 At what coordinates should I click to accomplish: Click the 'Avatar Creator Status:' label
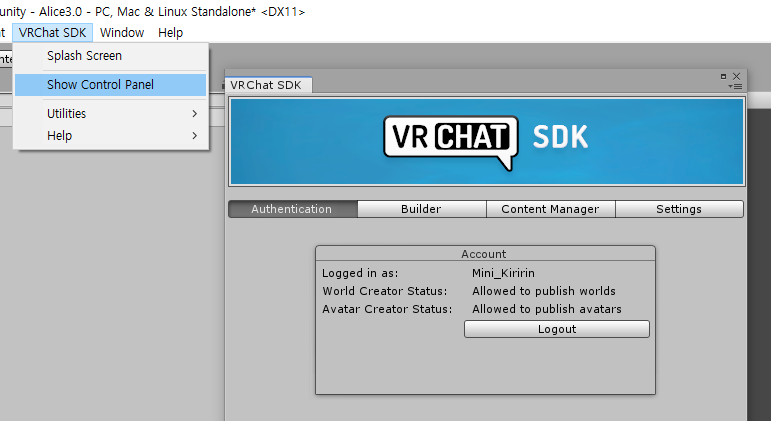tap(387, 309)
